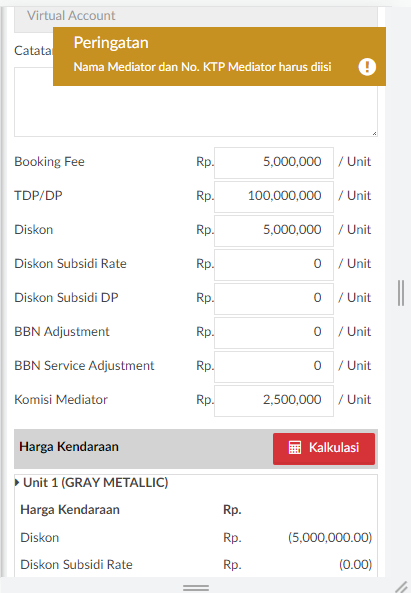Expand Unit 1 (GRAY METALLIC) triangle
This screenshot has height=593, width=411.
point(17,483)
